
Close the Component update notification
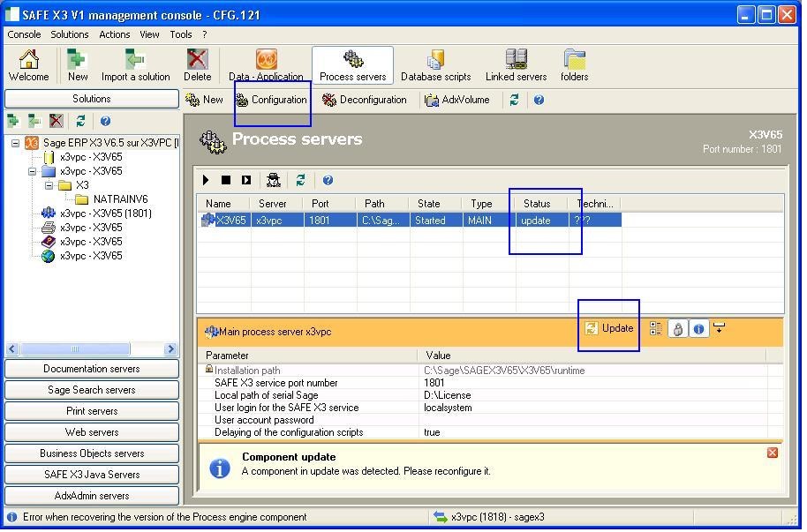coord(773,453)
